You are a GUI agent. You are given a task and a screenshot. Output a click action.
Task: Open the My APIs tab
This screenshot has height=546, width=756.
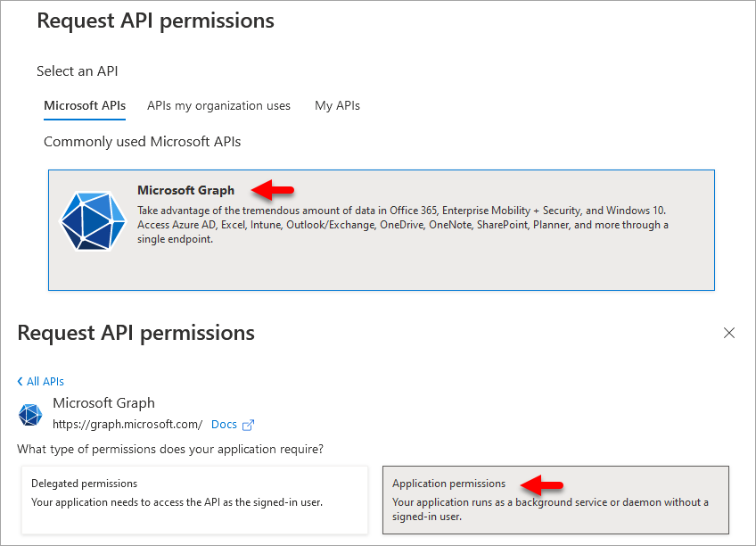(337, 105)
